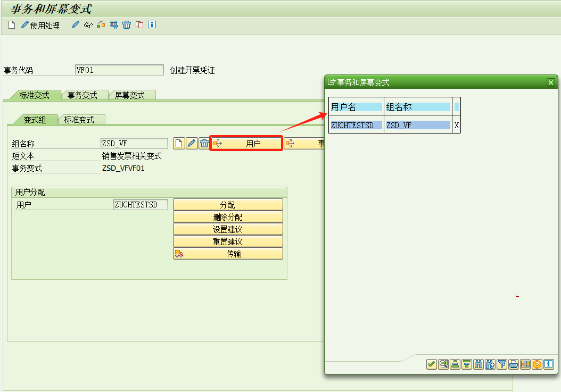Screen dimensions: 561x392
Task: Click the sort descending icon in popup
Action: [x=467, y=364]
